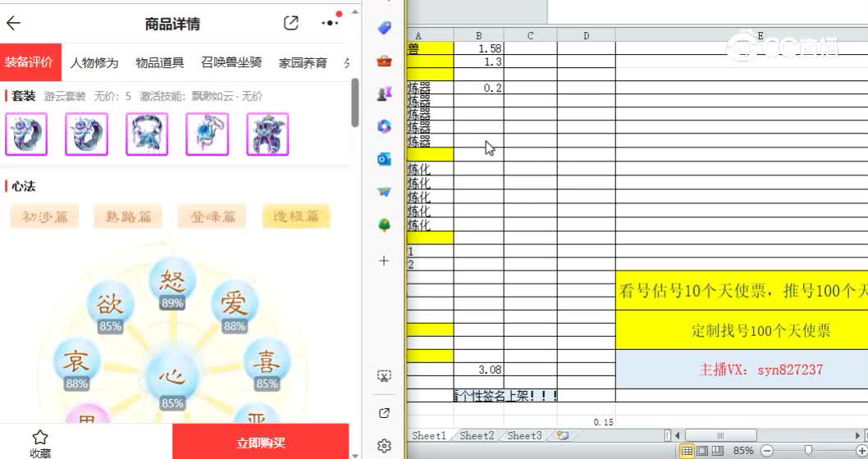Select the 登峰篇 chapter button
The width and height of the screenshot is (868, 459).
click(212, 216)
